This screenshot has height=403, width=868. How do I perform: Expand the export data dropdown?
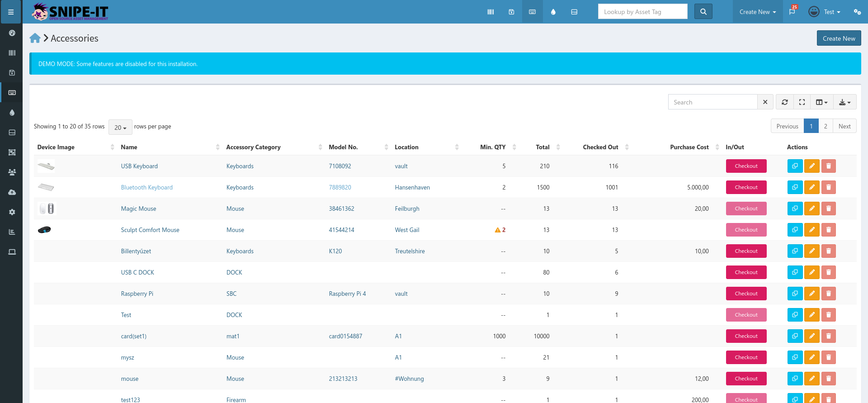pyautogui.click(x=845, y=102)
